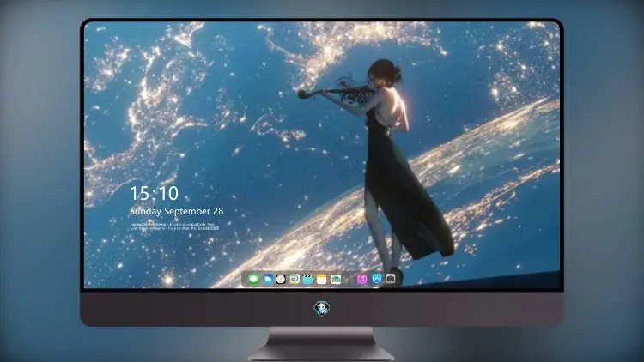Open the clapperboard Videos app in dock
Screen dimensions: 644x362
pyautogui.click(x=307, y=279)
